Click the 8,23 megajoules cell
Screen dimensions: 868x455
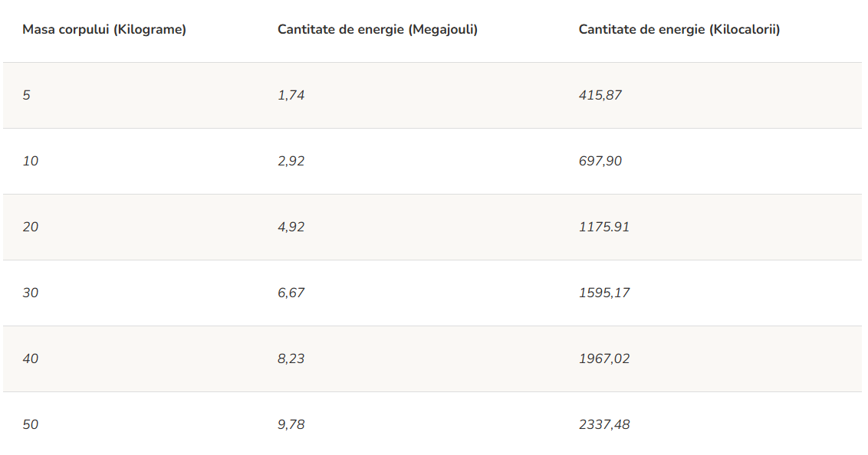pyautogui.click(x=291, y=359)
